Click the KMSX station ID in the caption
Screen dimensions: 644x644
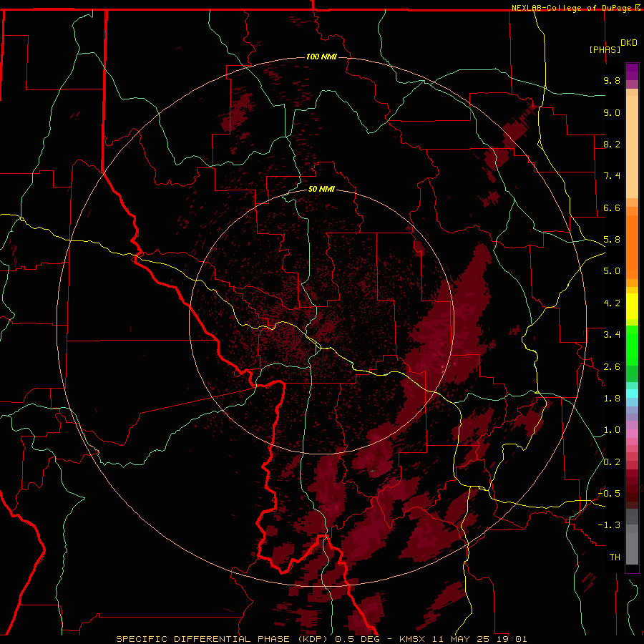click(x=412, y=639)
